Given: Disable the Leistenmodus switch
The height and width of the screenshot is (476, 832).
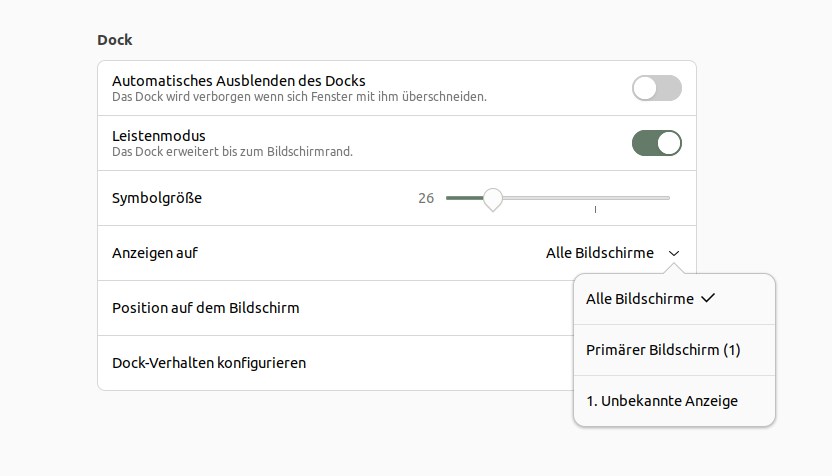Looking at the screenshot, I should coord(656,143).
